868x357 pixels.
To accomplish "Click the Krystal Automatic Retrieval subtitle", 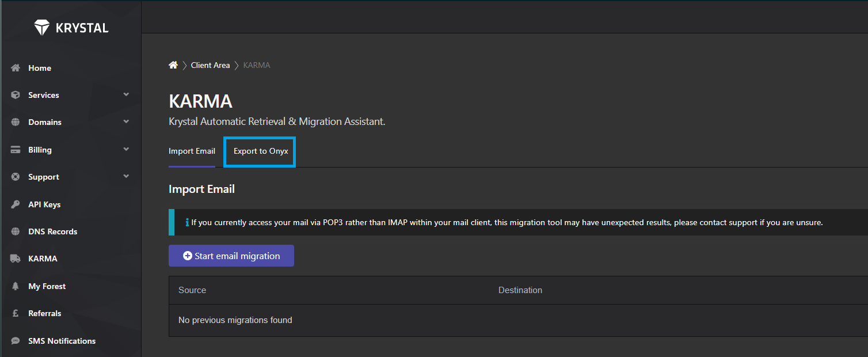I will 277,122.
